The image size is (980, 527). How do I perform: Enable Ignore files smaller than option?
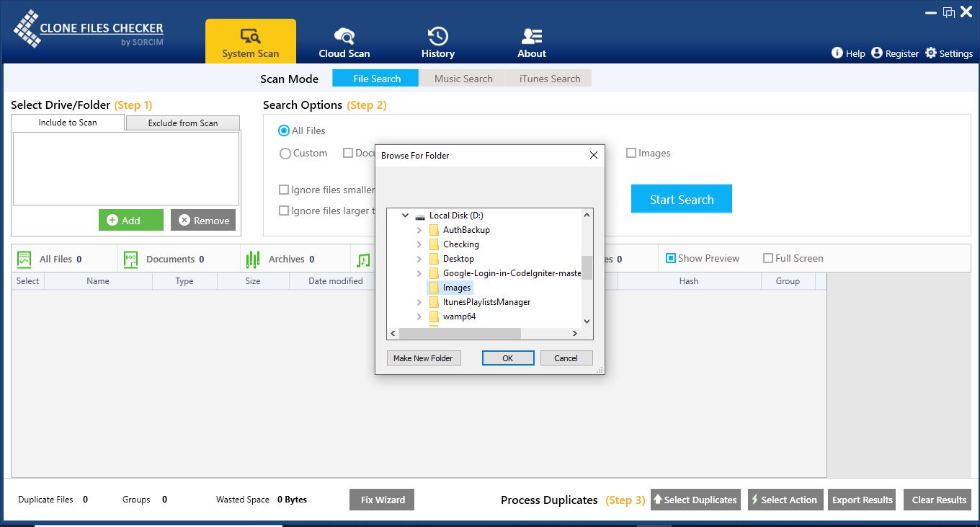pyautogui.click(x=284, y=190)
